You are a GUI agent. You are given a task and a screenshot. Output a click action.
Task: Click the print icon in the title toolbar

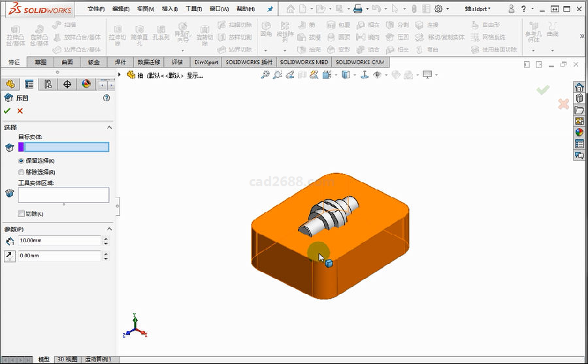coord(357,9)
